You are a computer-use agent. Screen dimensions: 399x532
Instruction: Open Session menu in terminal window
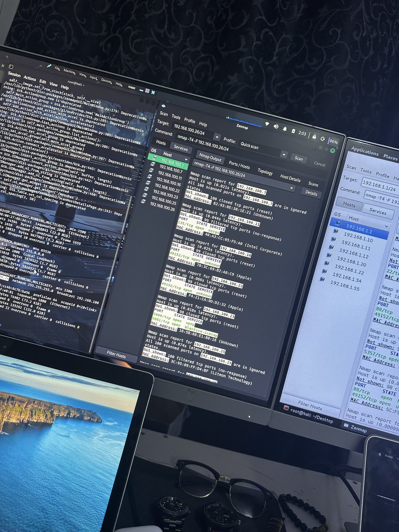click(x=14, y=74)
